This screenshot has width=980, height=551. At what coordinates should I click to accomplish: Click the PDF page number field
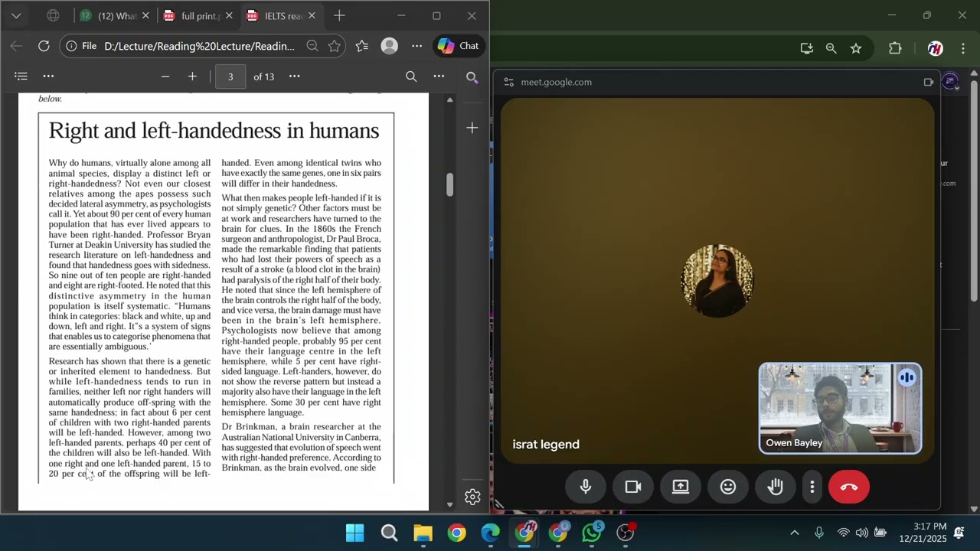coord(230,77)
